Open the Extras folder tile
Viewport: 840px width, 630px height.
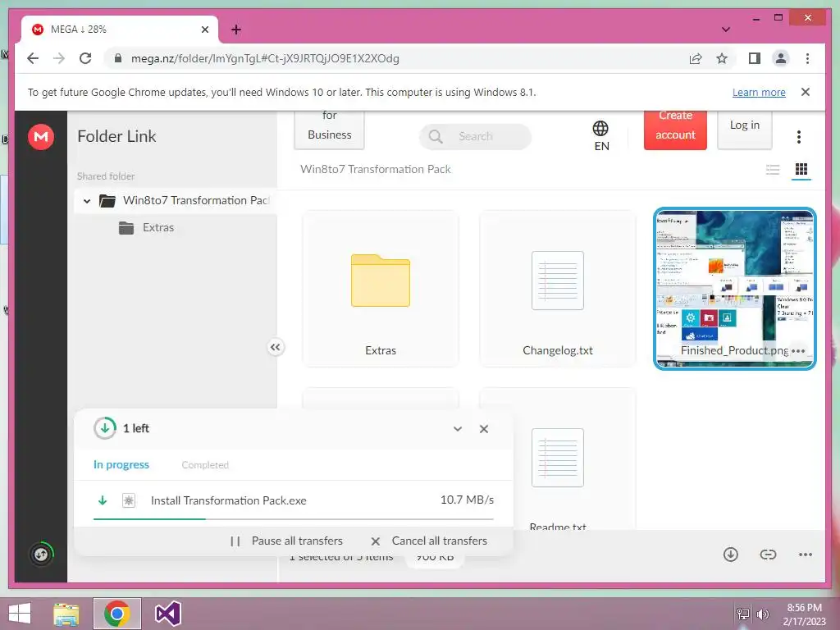[381, 290]
